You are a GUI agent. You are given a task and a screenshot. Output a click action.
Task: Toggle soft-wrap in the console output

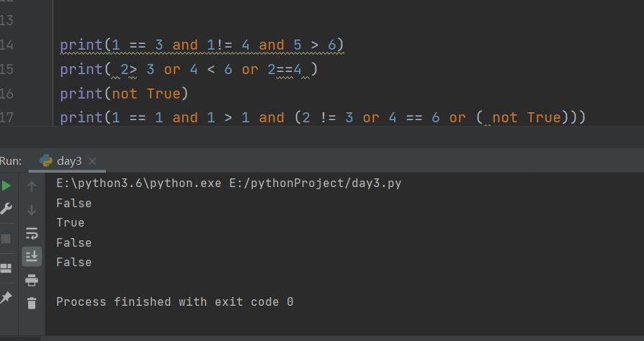32,234
